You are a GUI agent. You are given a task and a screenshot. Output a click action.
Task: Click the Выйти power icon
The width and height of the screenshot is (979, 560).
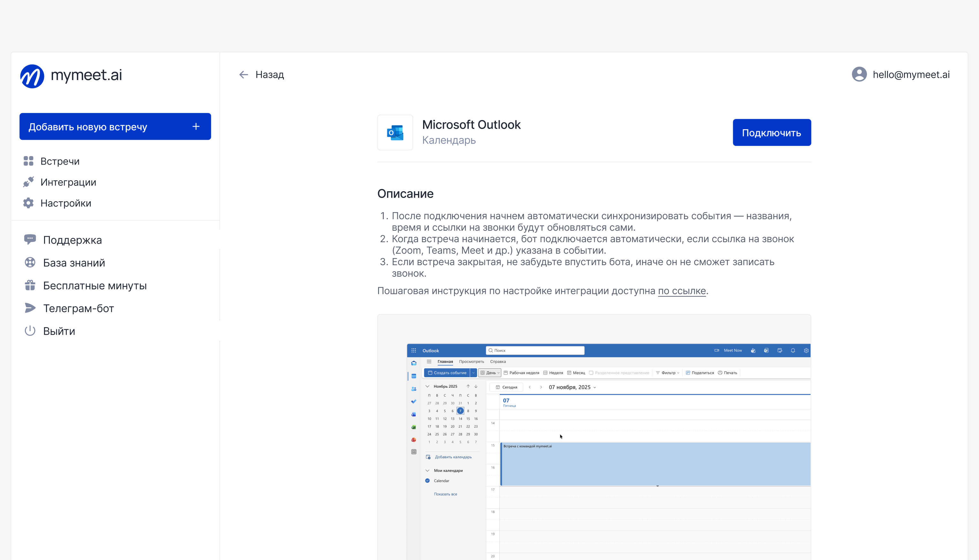tap(30, 331)
